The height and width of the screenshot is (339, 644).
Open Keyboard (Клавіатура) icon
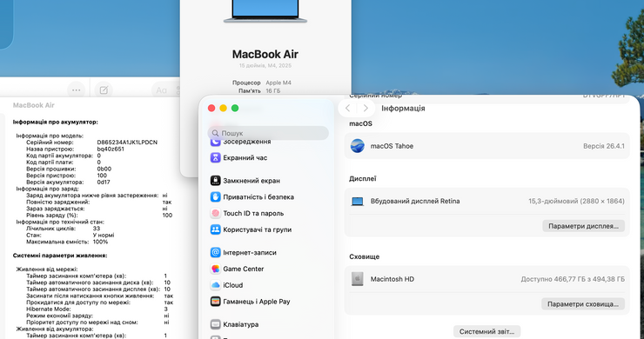(215, 324)
